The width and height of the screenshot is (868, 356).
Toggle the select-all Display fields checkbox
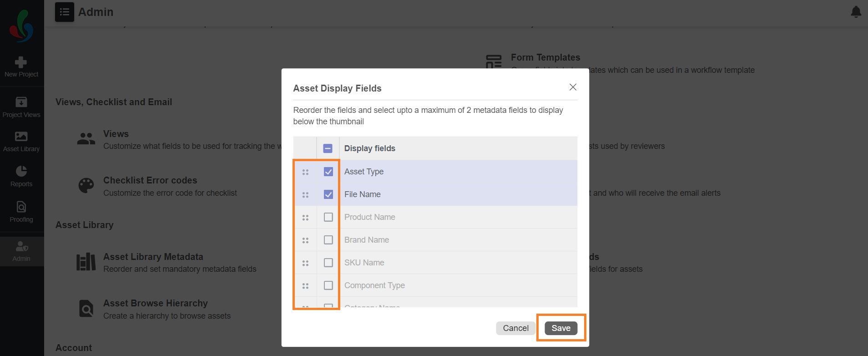coord(328,148)
